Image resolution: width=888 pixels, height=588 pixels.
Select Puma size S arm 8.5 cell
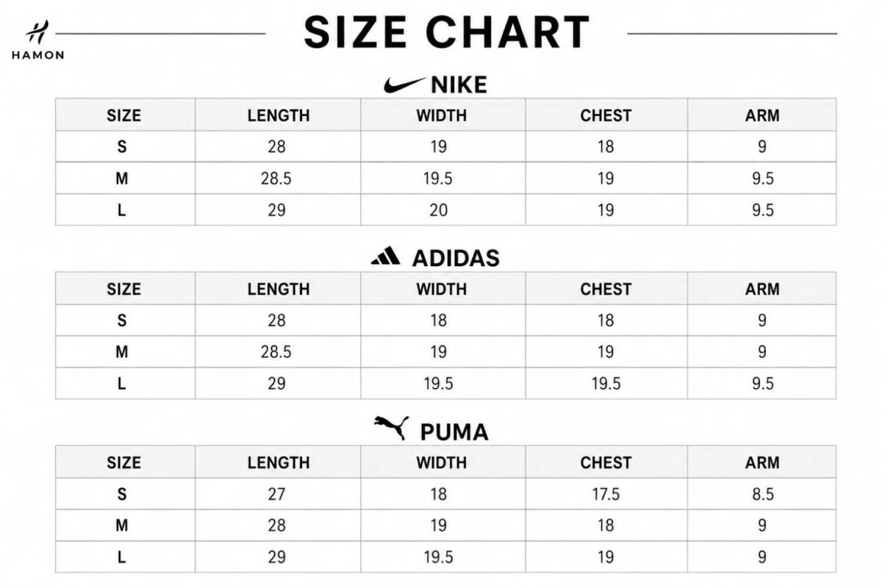coord(762,495)
